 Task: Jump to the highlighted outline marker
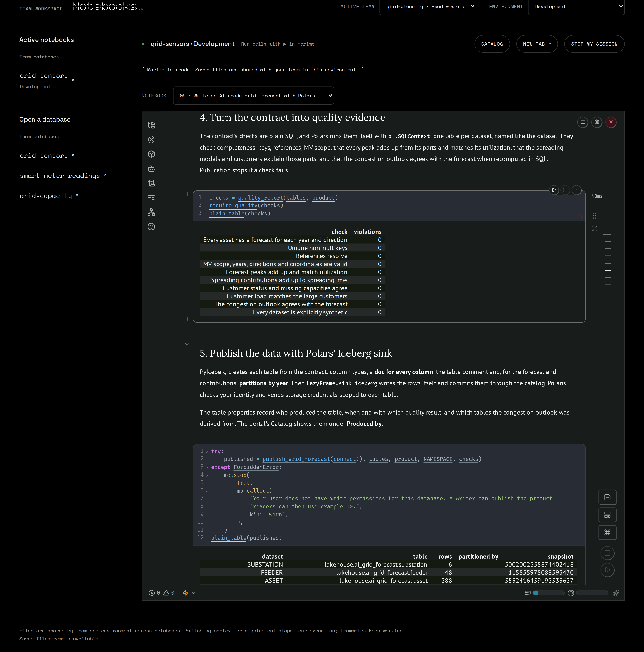tap(608, 271)
